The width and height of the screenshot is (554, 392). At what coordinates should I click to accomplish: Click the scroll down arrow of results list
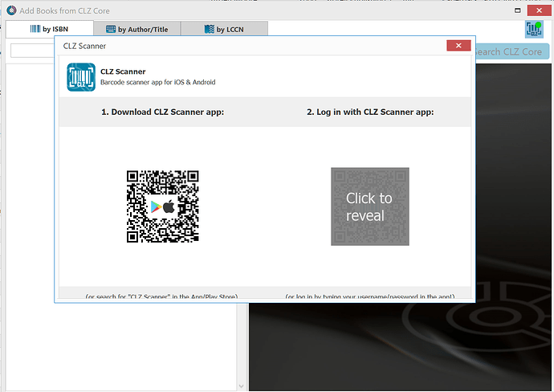click(242, 386)
